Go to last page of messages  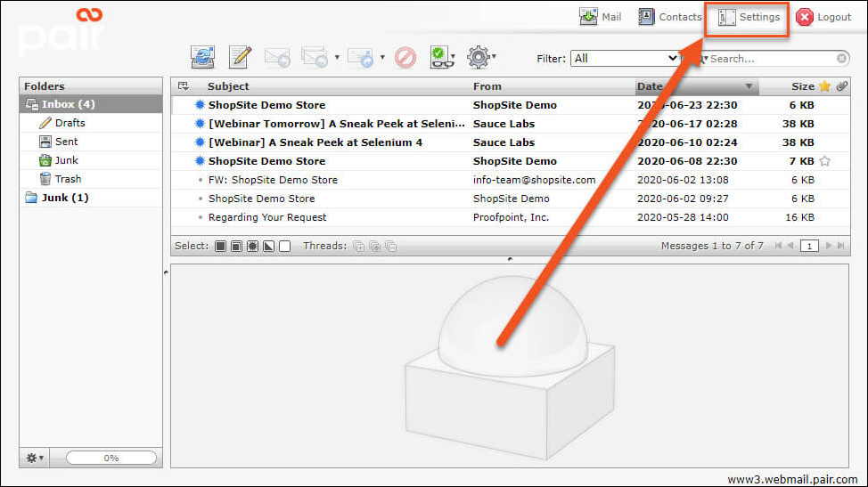[841, 246]
